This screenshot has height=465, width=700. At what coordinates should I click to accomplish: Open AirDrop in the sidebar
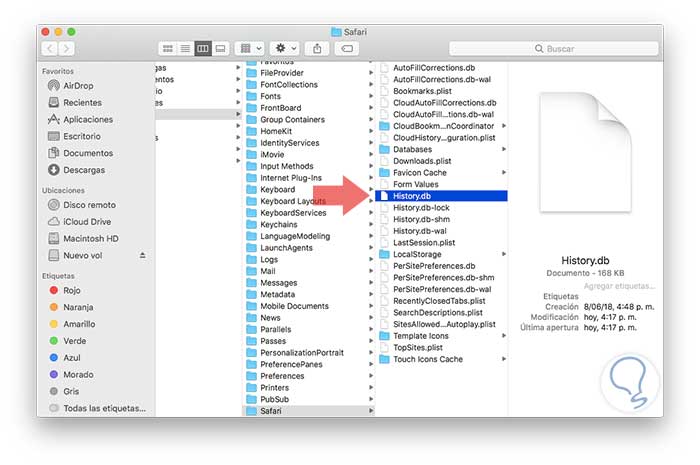click(x=78, y=86)
